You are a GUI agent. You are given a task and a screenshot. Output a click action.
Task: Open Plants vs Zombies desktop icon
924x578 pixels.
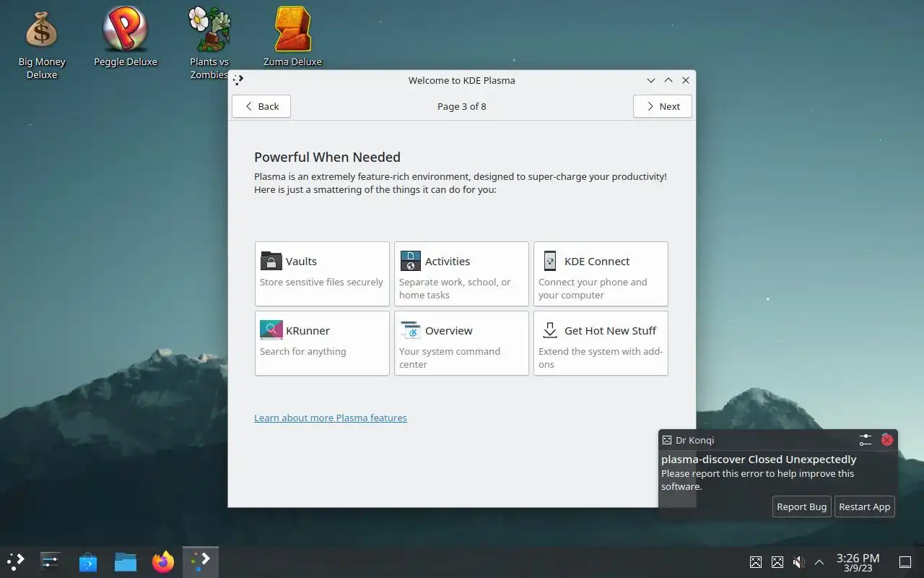coord(209,43)
